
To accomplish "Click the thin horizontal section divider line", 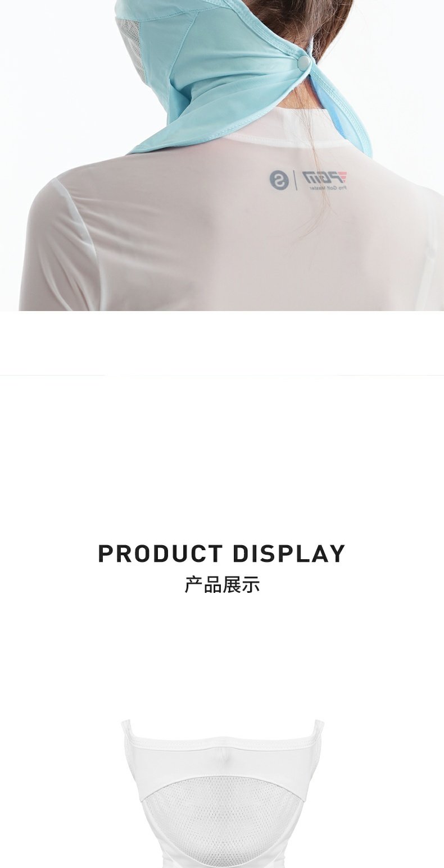I will 222,374.
